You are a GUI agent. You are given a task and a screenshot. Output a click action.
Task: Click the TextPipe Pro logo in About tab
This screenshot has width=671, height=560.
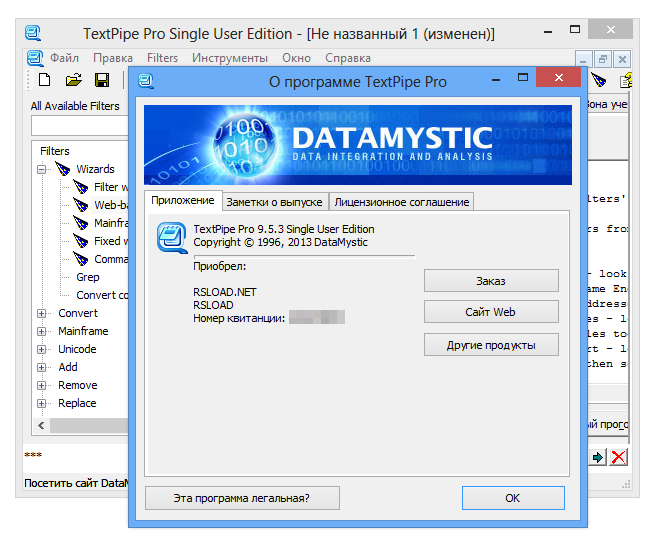(172, 237)
